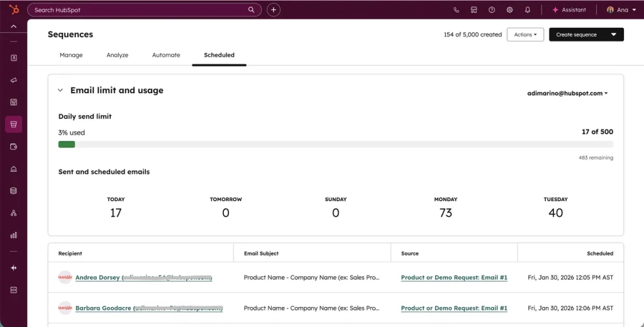This screenshot has height=327, width=644.
Task: Open the marketplace storefront icon
Action: (x=474, y=10)
